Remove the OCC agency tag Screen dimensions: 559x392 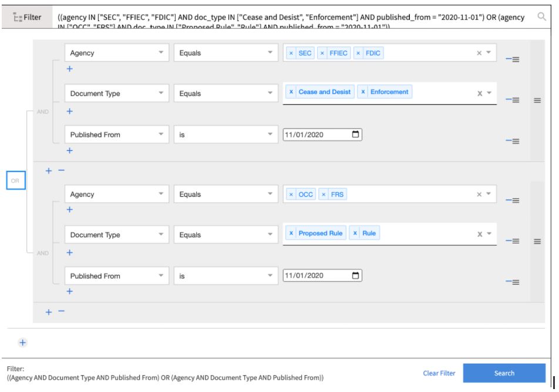(x=291, y=195)
